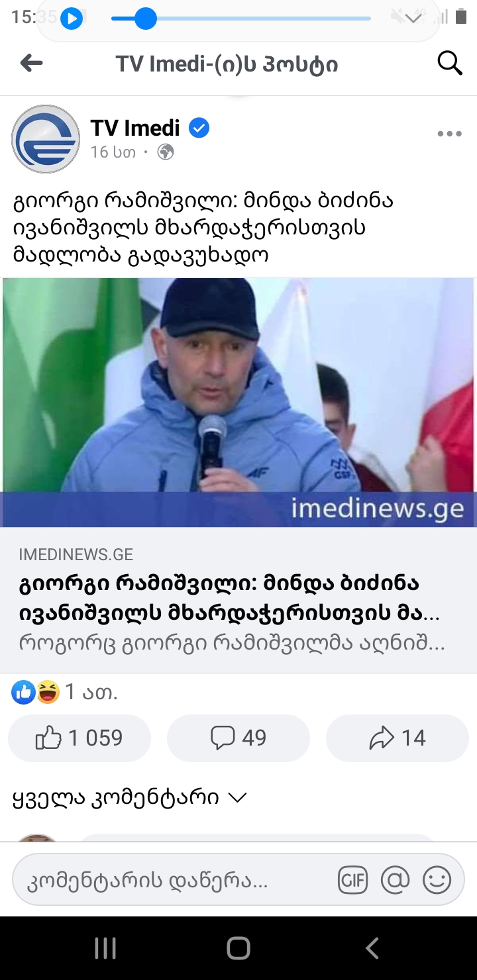Click TV Imedi profile logo avatar
This screenshot has width=477, height=980.
pyautogui.click(x=46, y=138)
